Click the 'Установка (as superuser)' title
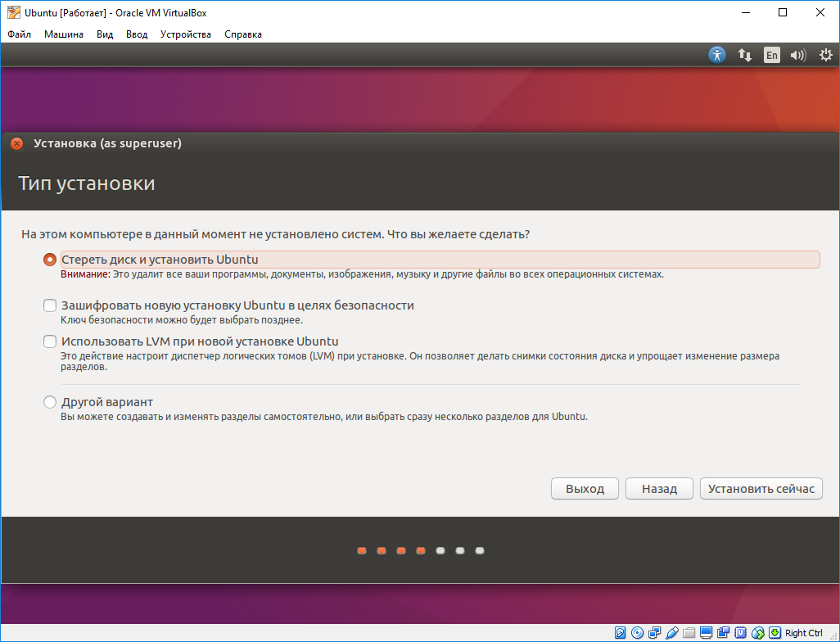840x642 pixels. click(108, 143)
